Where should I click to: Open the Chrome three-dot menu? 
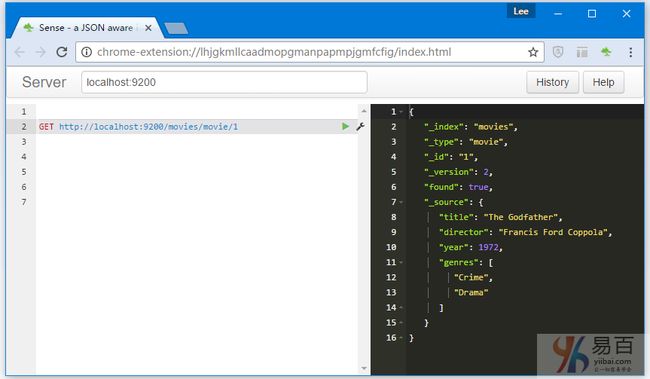(x=631, y=52)
